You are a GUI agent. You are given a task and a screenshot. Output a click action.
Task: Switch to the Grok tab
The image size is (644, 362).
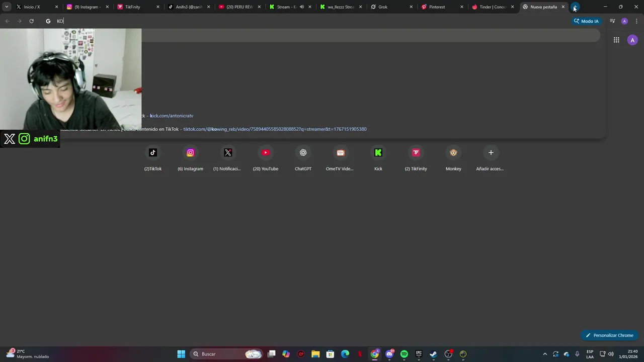point(391,7)
